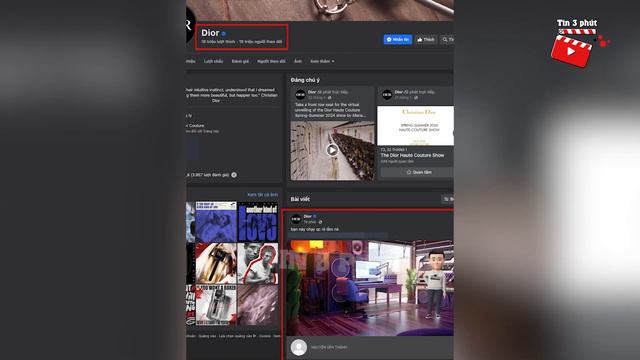Click commenter's gray profile avatar

click(x=298, y=347)
